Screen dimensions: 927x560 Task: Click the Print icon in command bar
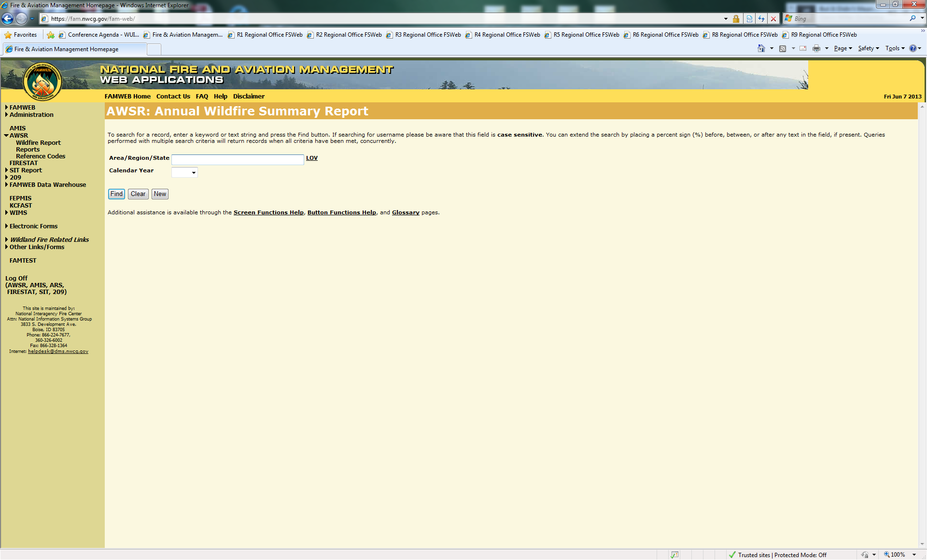[x=816, y=48]
